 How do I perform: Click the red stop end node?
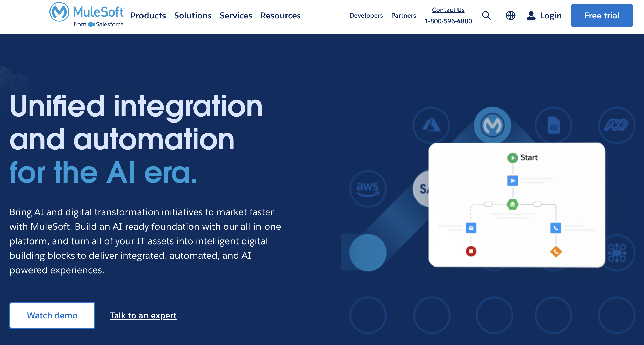click(x=471, y=251)
